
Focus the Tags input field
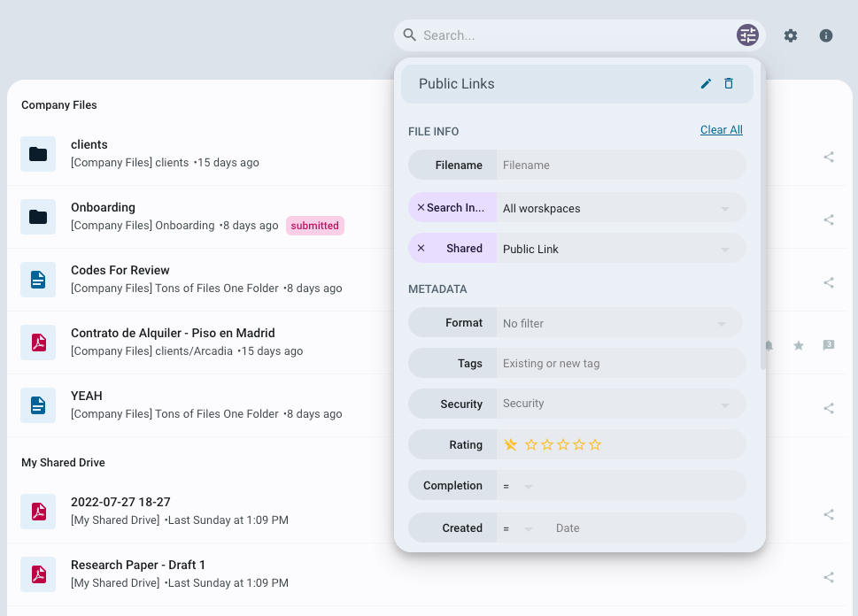tap(621, 363)
